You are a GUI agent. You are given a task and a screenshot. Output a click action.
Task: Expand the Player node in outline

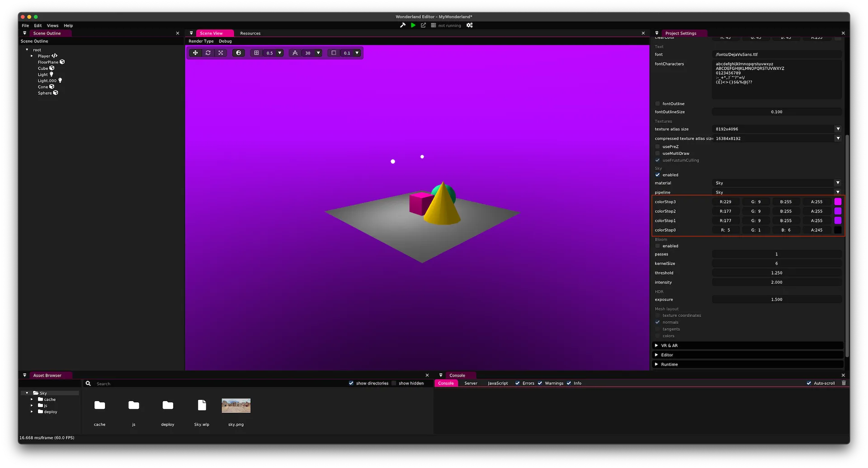click(32, 56)
